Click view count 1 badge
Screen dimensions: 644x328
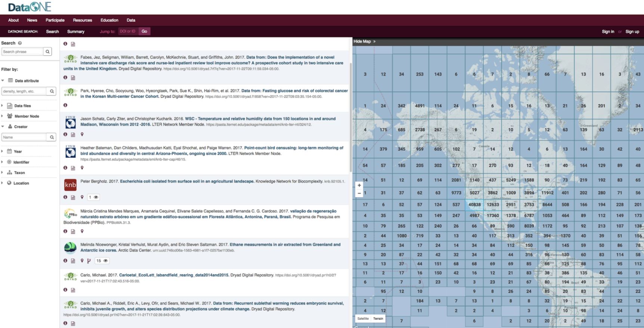93,197
